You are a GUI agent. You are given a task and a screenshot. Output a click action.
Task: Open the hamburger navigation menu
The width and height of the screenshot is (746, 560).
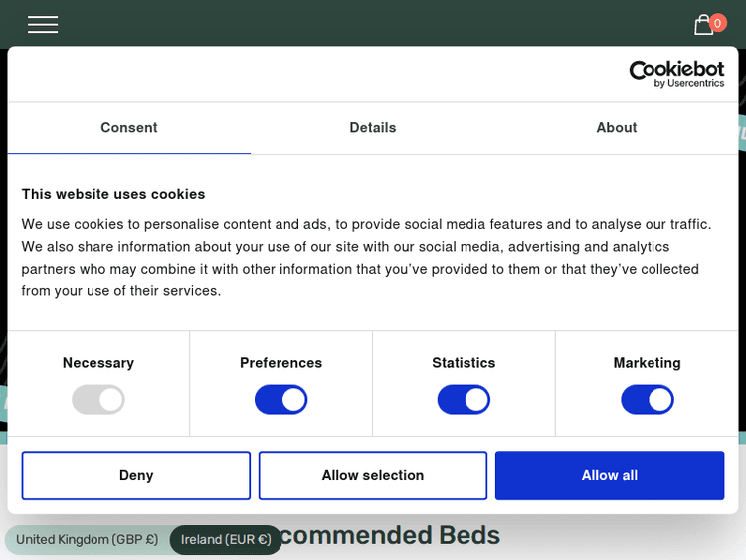point(43,25)
